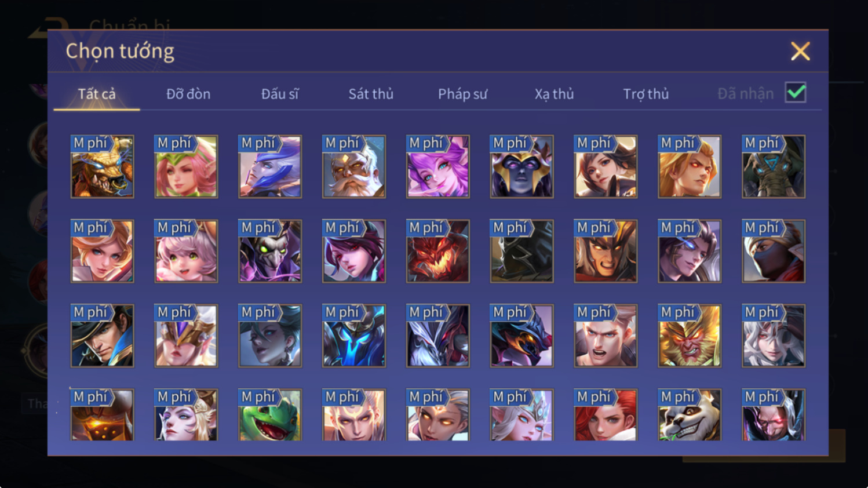Toggle the Đã nhận checkbox
Screen dimensions: 868x488
796,93
